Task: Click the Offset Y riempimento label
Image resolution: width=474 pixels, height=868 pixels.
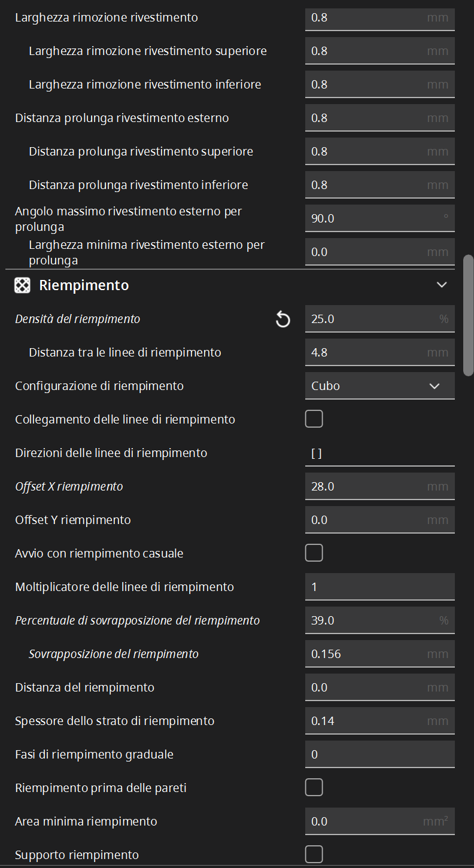Action: (73, 520)
